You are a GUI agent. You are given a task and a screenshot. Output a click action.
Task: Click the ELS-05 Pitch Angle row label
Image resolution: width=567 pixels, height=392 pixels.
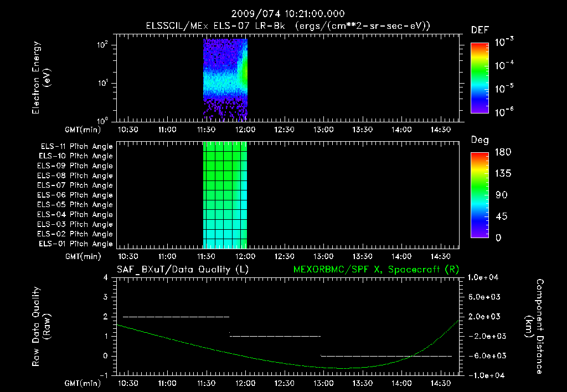pyautogui.click(x=75, y=205)
